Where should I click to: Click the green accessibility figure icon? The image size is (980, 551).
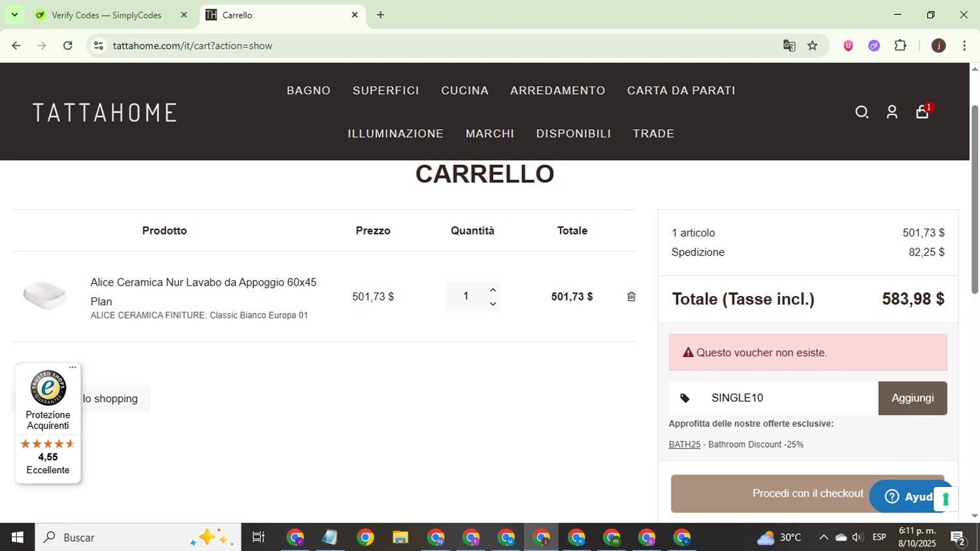[x=945, y=499]
